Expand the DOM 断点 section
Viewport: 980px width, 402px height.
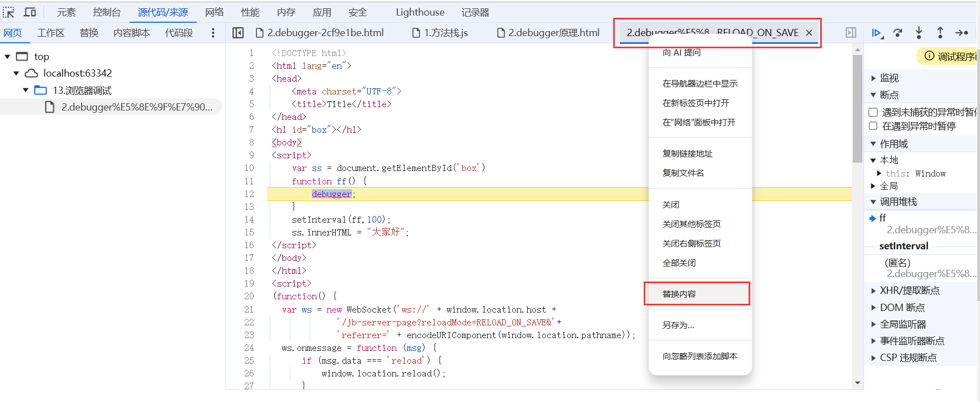(x=873, y=307)
